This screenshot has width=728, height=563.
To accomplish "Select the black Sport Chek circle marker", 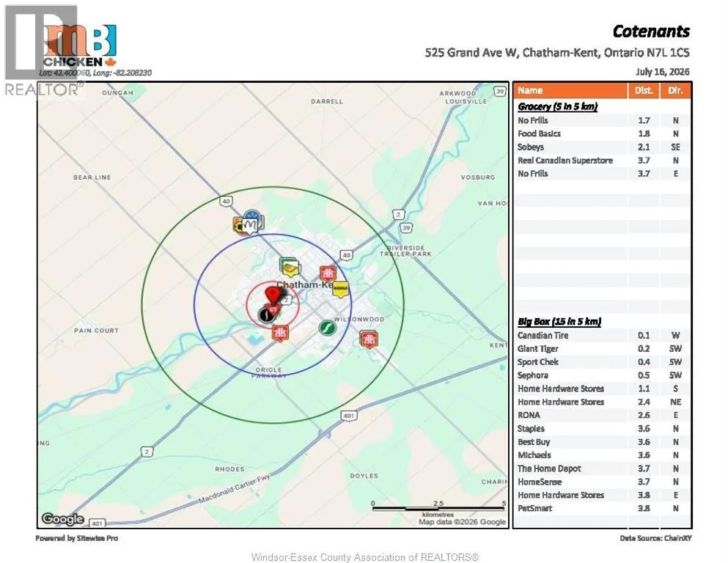I will coord(266,315).
